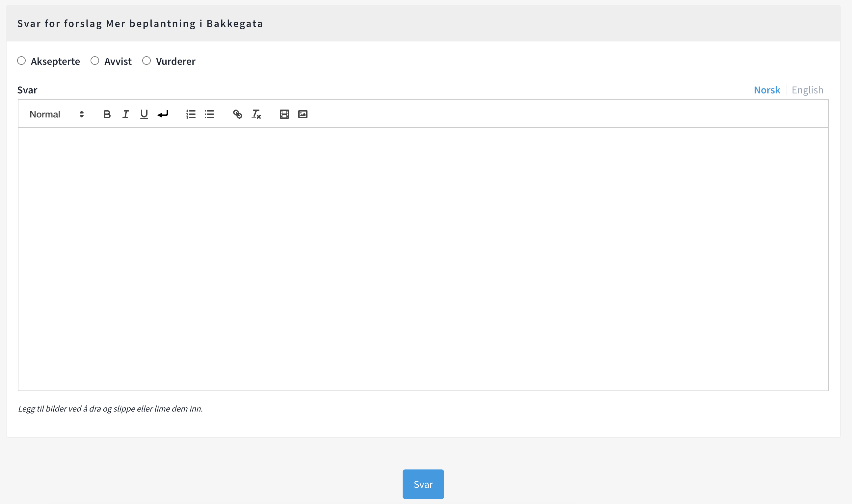
Task: Toggle bold formatting in the editor
Action: (107, 114)
